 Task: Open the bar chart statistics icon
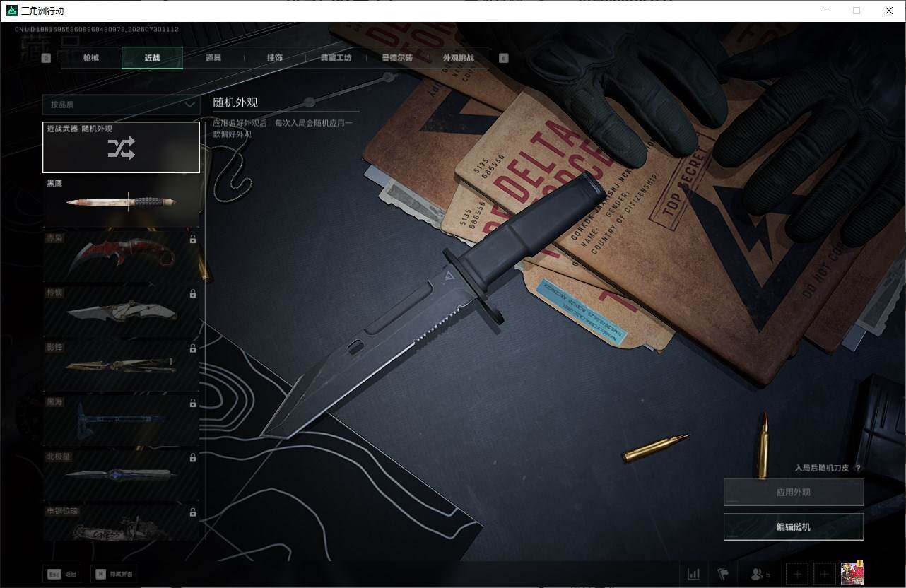click(694, 574)
